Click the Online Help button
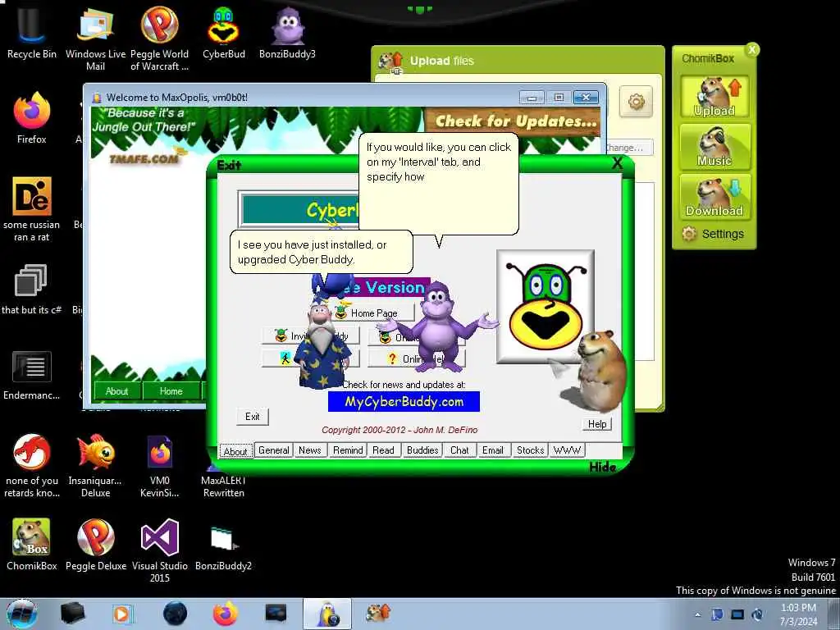The image size is (840, 630). pyautogui.click(x=417, y=358)
